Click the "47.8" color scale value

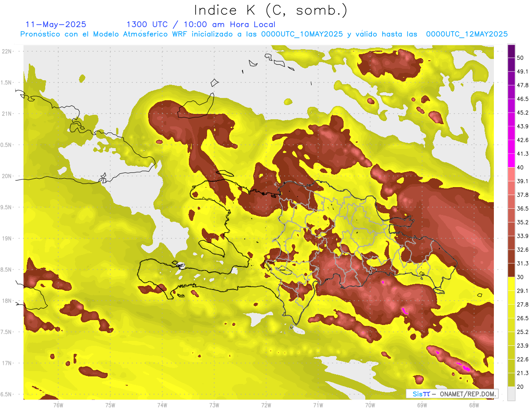tap(523, 85)
